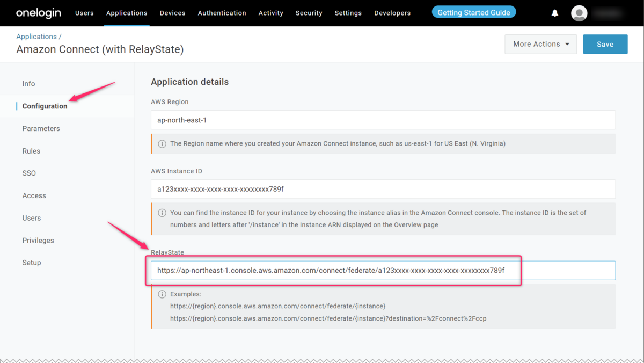Open the Activity menu
The height and width of the screenshot is (363, 644).
[x=270, y=13]
